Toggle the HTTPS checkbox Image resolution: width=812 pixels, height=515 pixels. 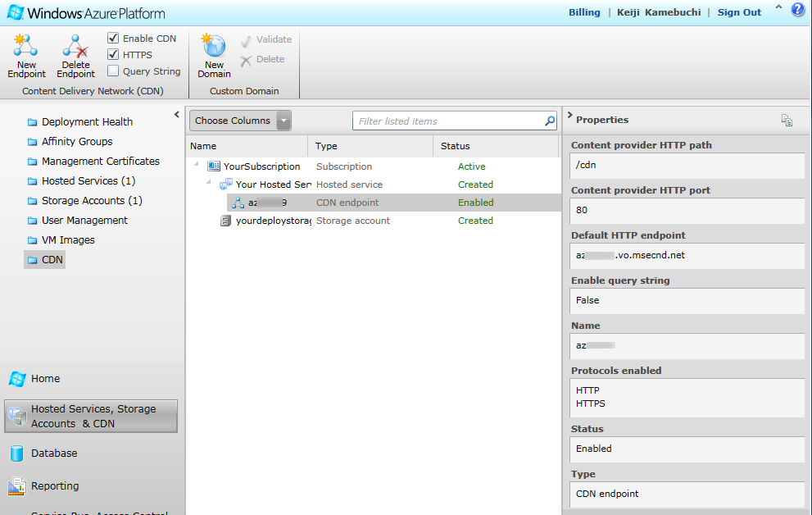point(113,55)
